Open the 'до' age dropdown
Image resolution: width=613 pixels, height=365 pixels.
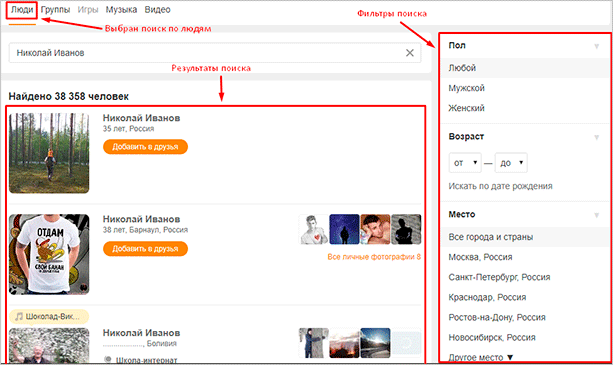pos(511,163)
